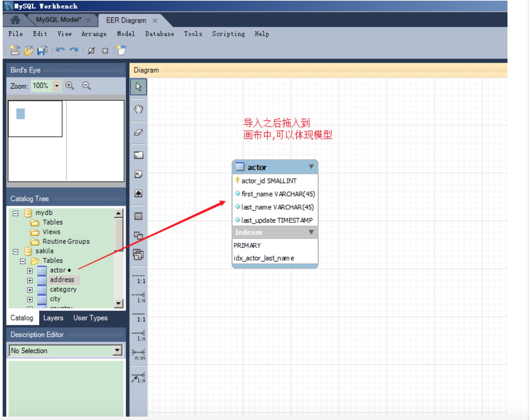The width and height of the screenshot is (529, 420).
Task: Open the Scripting menu
Action: (228, 34)
